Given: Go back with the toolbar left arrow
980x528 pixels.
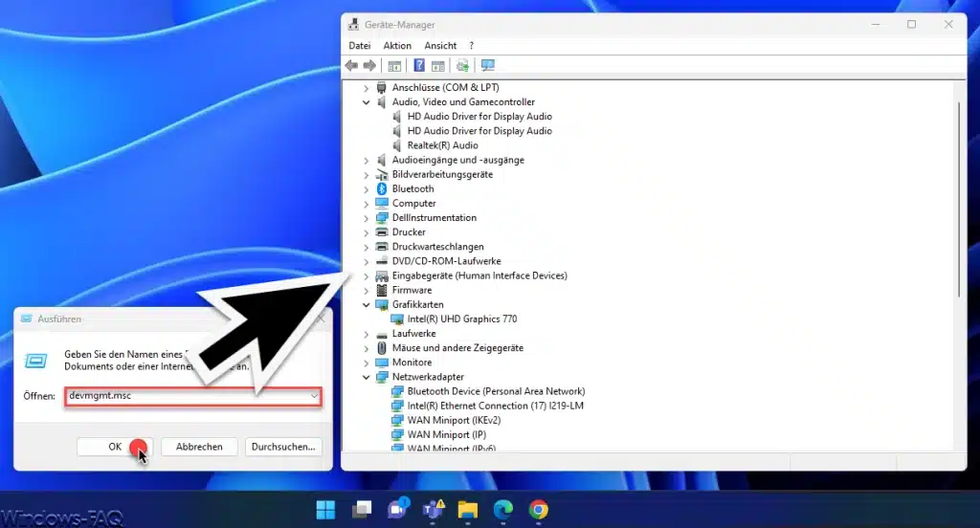Looking at the screenshot, I should coord(351,65).
